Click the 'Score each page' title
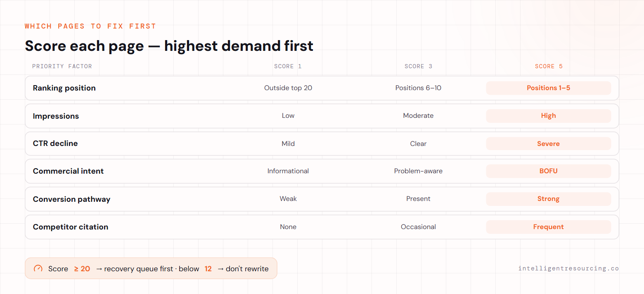This screenshot has width=644, height=294. coord(169,45)
